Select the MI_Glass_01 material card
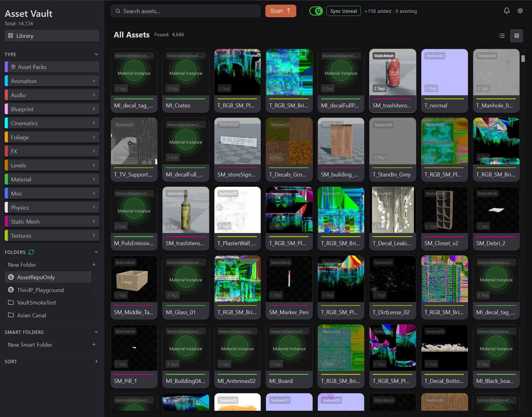Screen dimensions: 532x417 pyautogui.click(x=186, y=287)
